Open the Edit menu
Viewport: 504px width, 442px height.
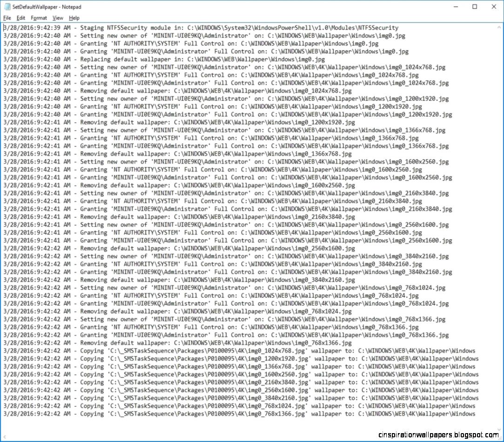coord(20,18)
